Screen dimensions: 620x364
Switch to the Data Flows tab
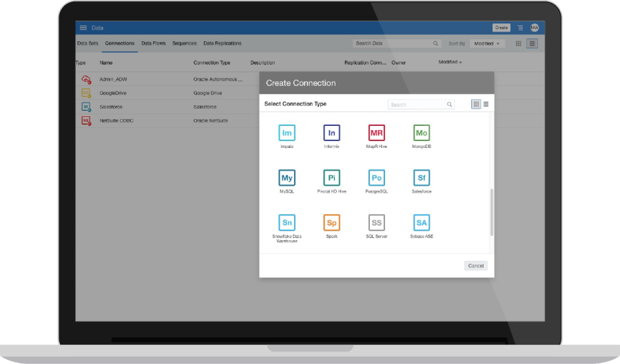pos(154,43)
